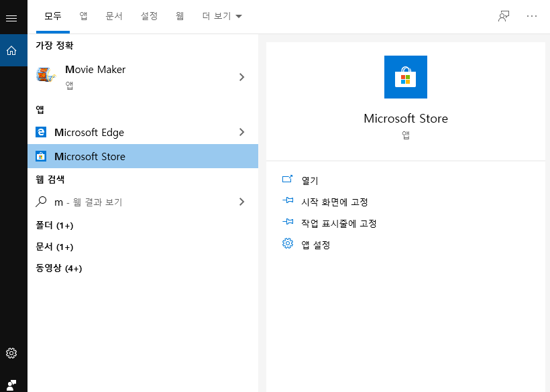
Task: Select the Movie Maker result
Action: (143, 76)
